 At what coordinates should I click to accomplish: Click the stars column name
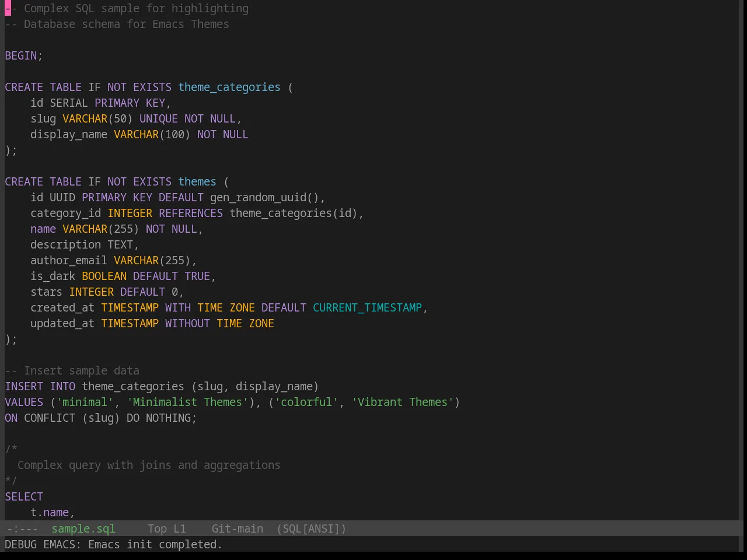[47, 292]
